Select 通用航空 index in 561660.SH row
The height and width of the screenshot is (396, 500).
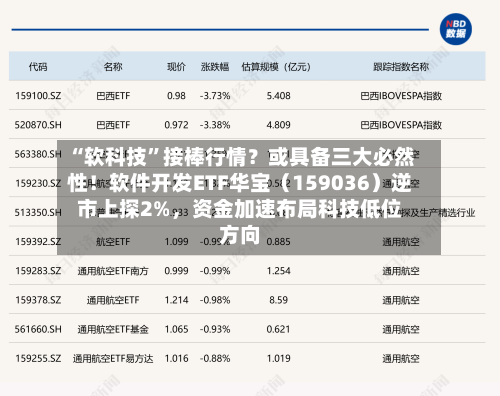(401, 329)
